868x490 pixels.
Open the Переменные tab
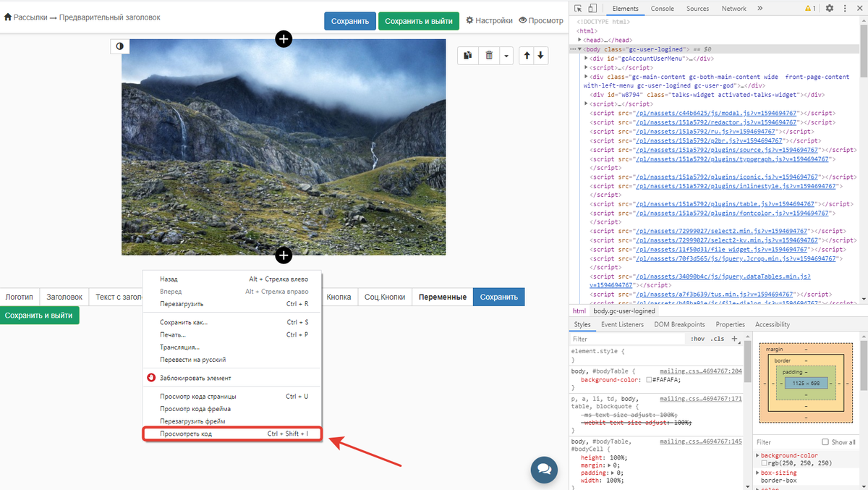point(442,297)
